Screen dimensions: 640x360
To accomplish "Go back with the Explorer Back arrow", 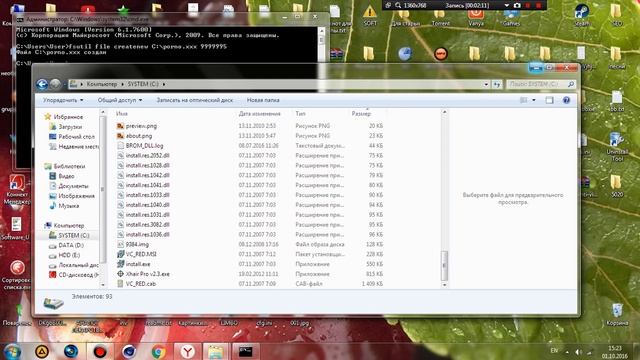I will coord(42,84).
